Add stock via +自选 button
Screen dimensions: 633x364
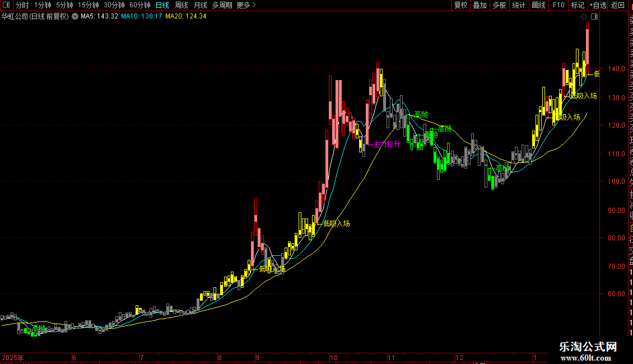pos(598,5)
